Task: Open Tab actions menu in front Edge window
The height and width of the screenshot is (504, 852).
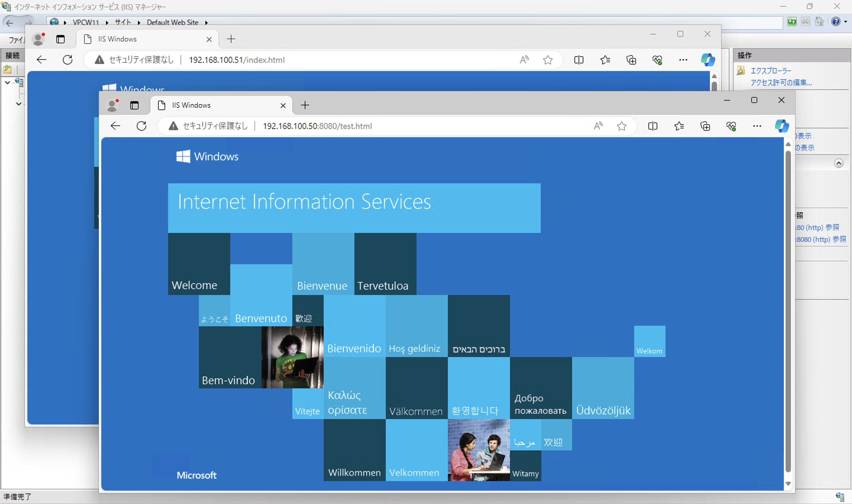Action: click(x=135, y=105)
